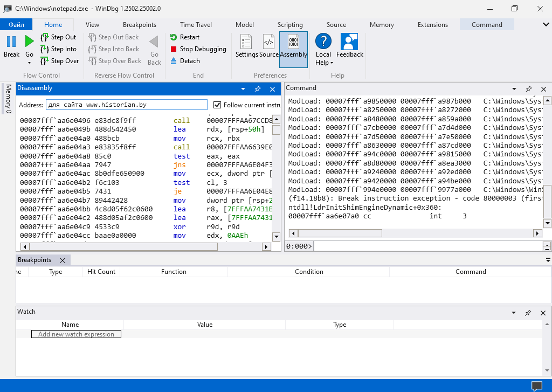Screen dimensions: 552x392
Task: Expand the Go button dropdown arrow
Action: tap(29, 63)
